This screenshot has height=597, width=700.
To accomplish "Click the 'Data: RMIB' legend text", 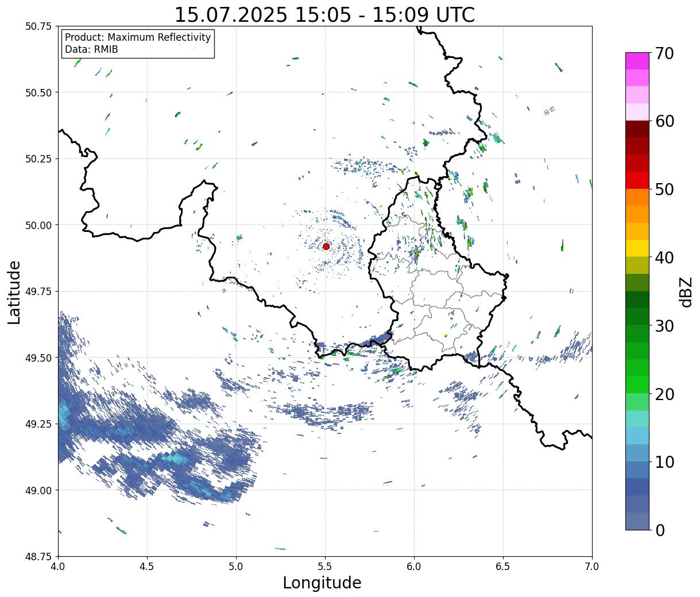I will (x=91, y=49).
